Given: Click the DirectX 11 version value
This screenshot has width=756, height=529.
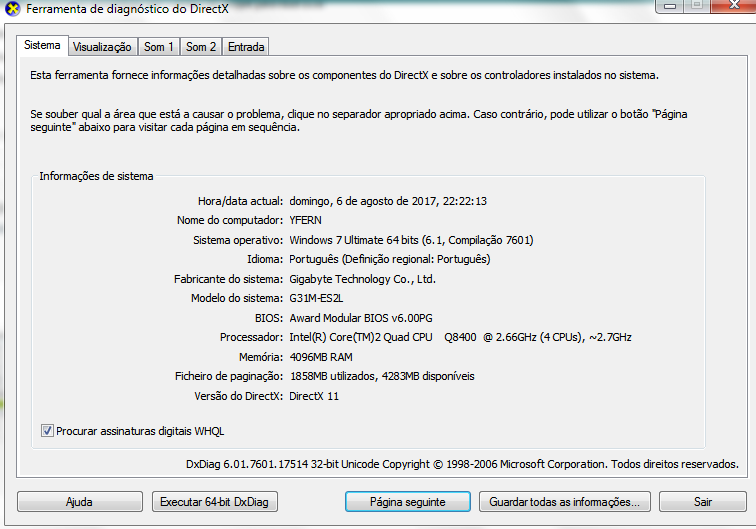Looking at the screenshot, I should coord(314,396).
